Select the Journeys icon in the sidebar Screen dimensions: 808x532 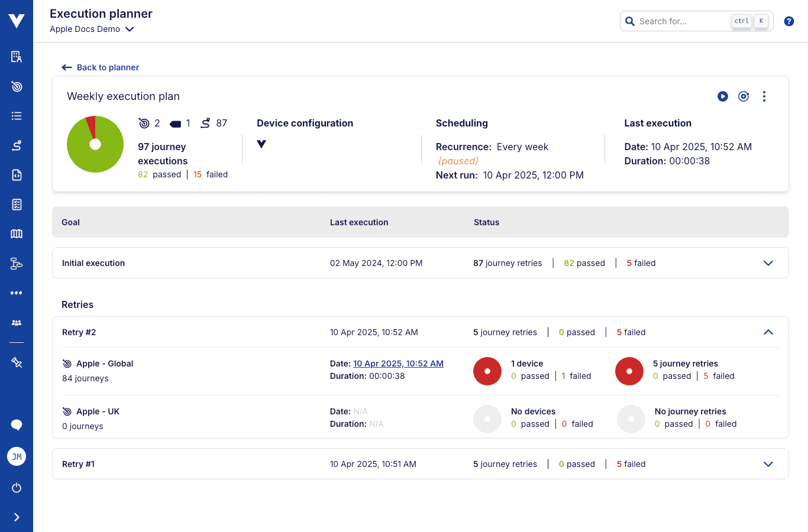(17, 145)
